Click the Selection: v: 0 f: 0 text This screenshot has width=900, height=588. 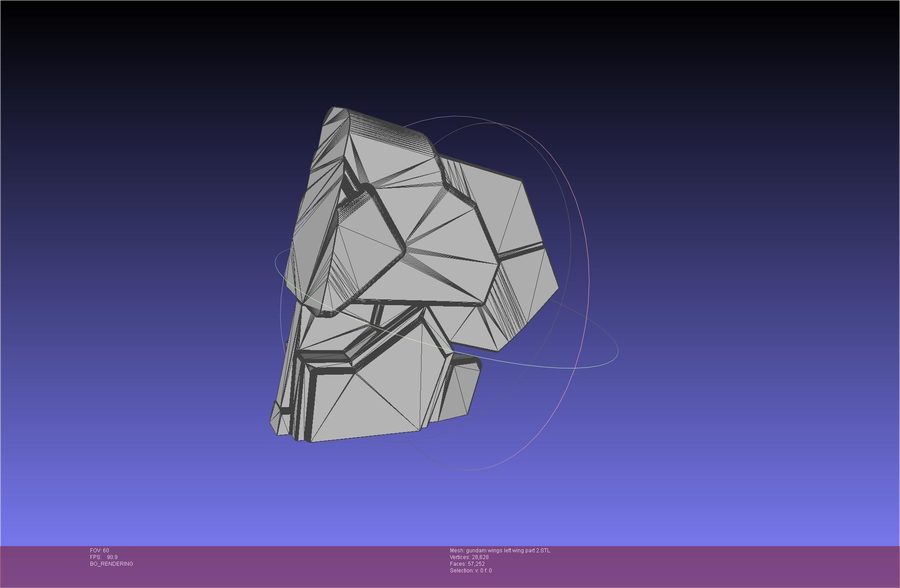[x=471, y=571]
